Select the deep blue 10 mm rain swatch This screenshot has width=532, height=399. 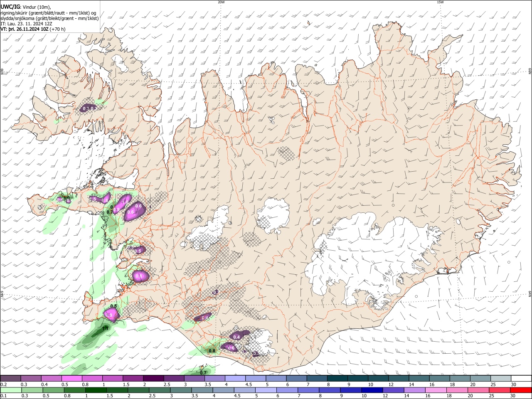(372, 390)
